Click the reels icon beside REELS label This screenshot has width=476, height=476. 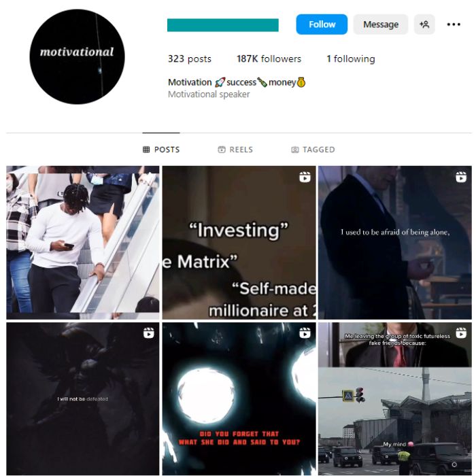(x=222, y=150)
